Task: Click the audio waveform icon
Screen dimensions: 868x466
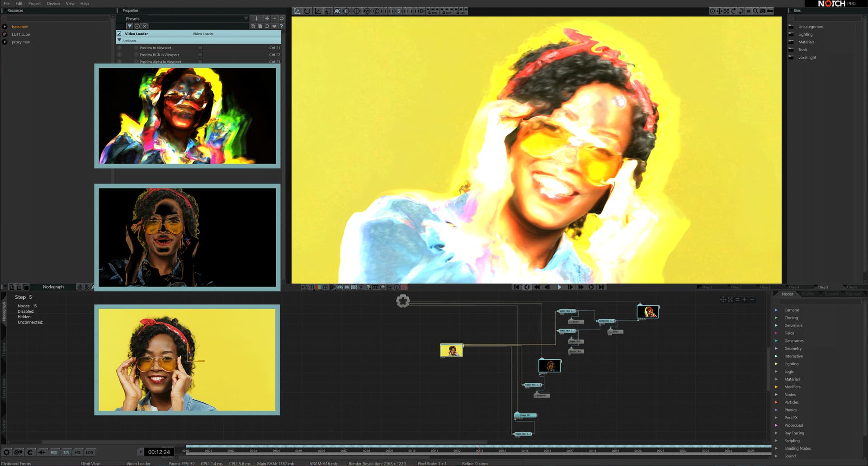Action: pos(42,452)
